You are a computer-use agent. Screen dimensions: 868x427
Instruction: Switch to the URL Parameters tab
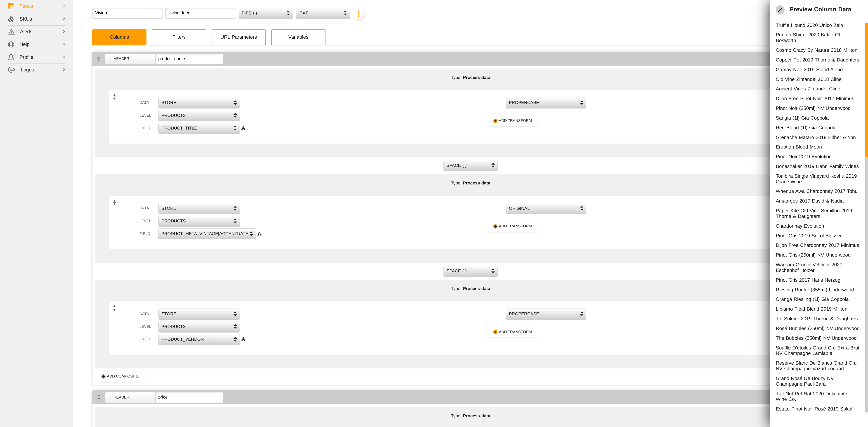[x=238, y=37]
